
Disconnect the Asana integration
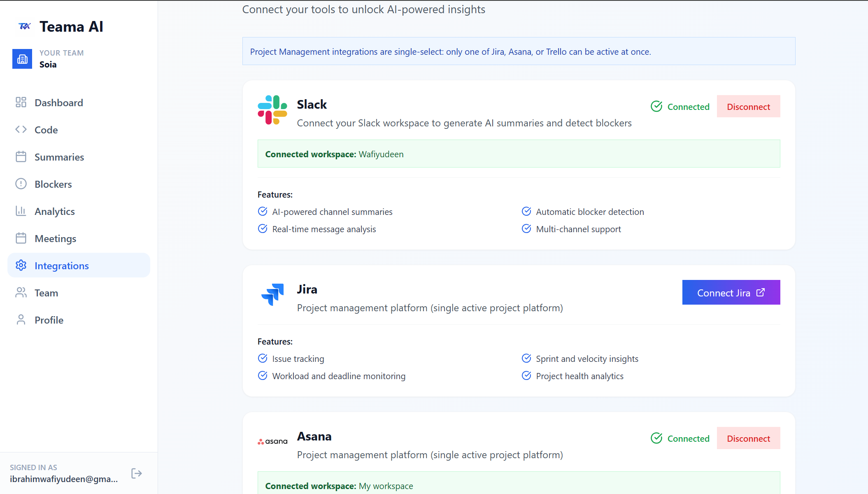748,438
